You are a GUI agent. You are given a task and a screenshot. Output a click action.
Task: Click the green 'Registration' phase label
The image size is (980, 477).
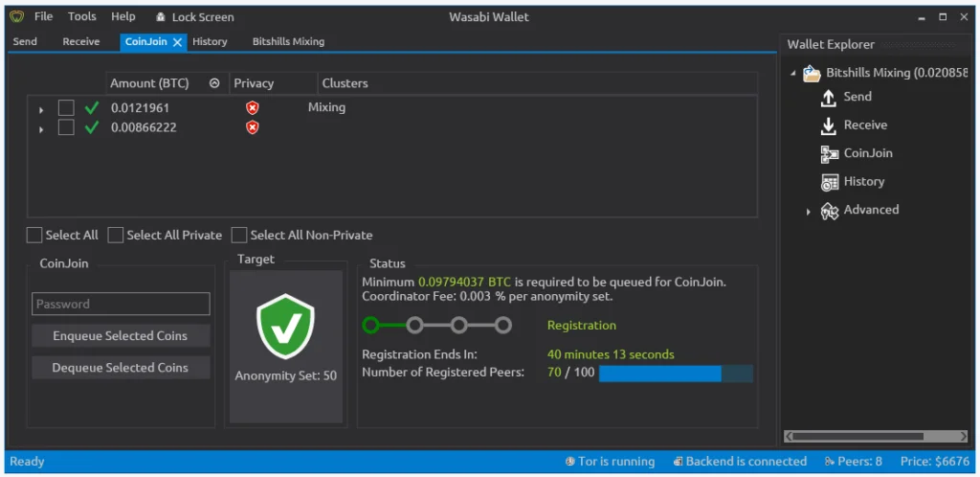coord(581,325)
